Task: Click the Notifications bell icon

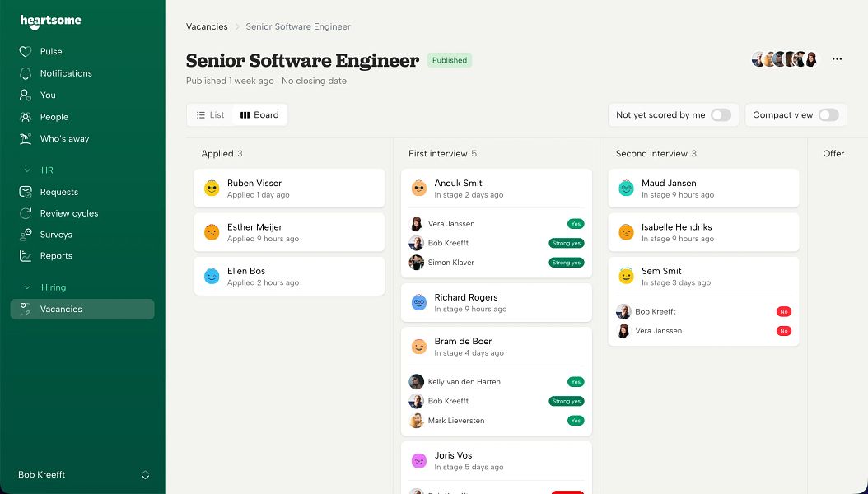Action: click(25, 73)
